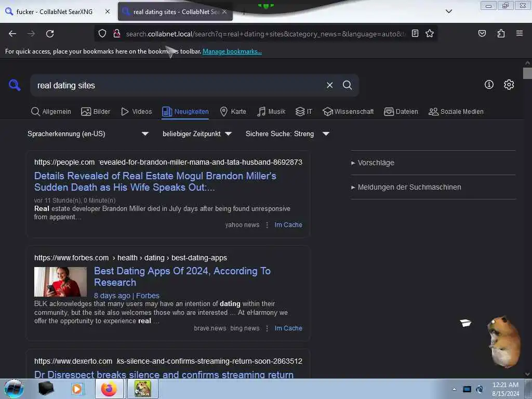
Task: Open the Sichere Suche: Streng dropdown
Action: [287, 134]
